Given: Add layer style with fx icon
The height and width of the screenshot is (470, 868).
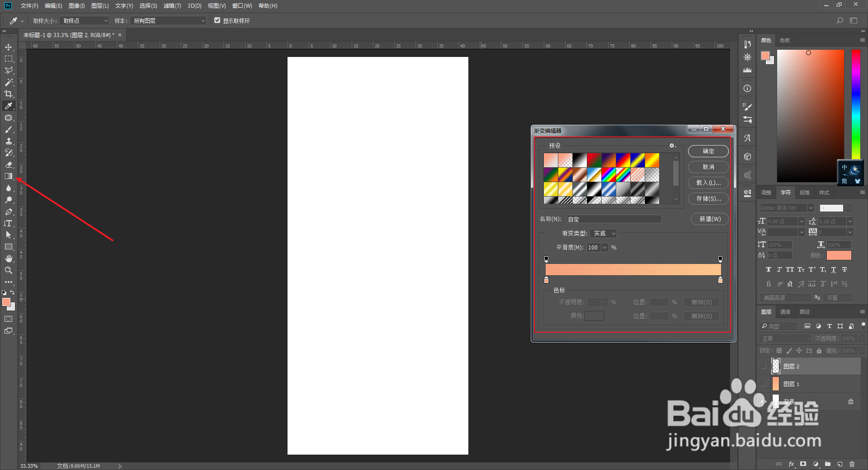Looking at the screenshot, I should coord(791,464).
